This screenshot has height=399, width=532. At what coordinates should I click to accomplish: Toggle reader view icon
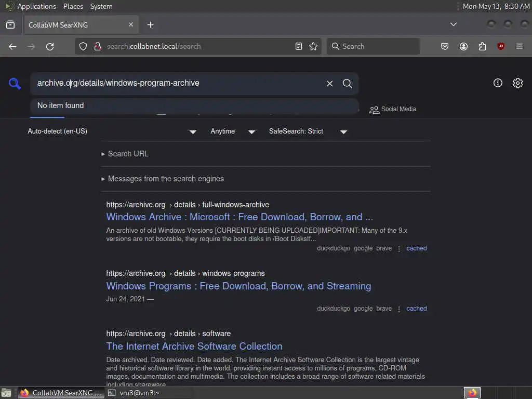tap(299, 46)
